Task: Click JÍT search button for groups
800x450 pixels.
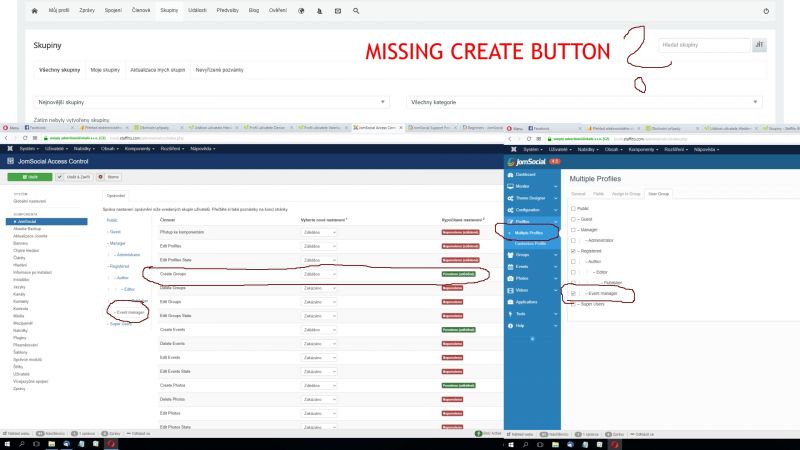Action: point(759,45)
